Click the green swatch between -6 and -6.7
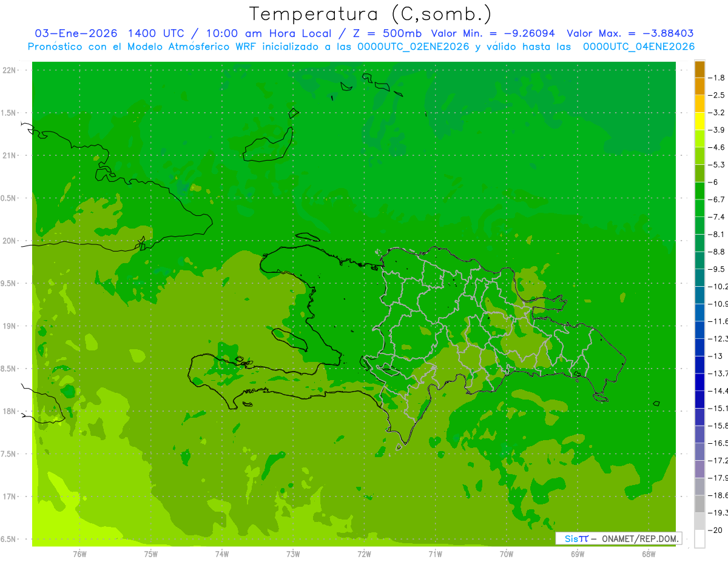The height and width of the screenshot is (562, 728). tap(699, 191)
